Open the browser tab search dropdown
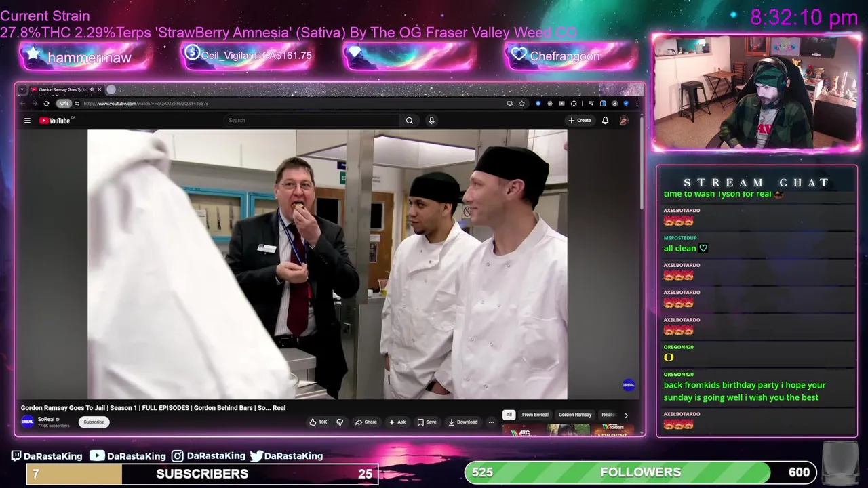 (22, 89)
